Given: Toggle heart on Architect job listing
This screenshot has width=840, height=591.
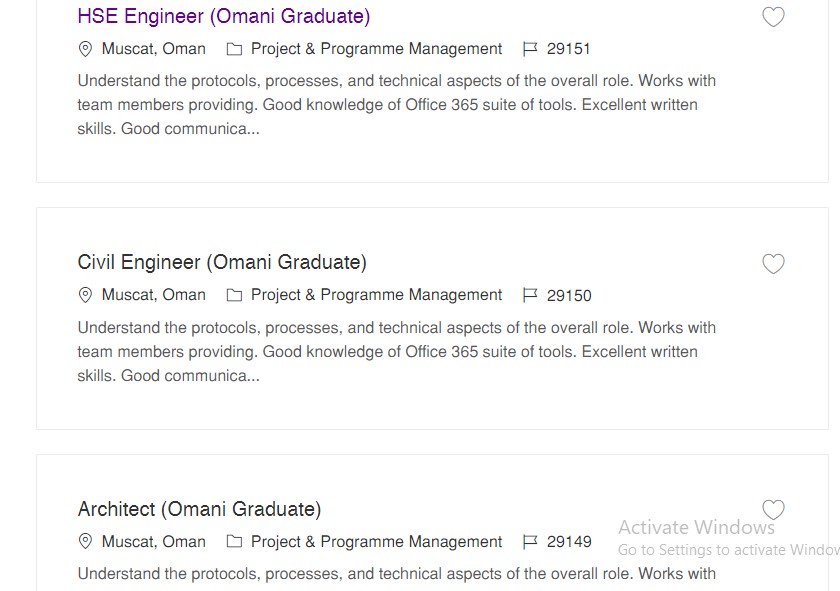Looking at the screenshot, I should (x=773, y=510).
